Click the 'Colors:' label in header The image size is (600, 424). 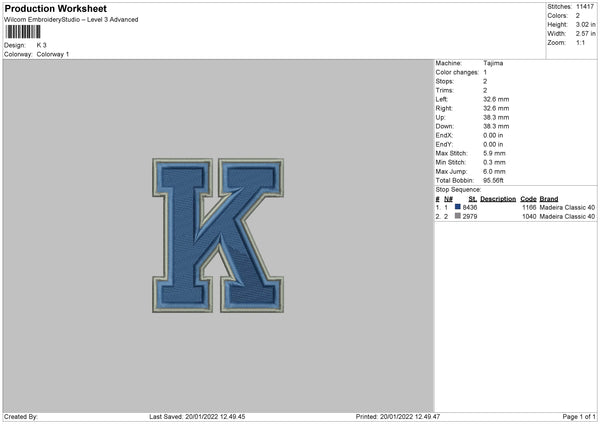point(558,16)
